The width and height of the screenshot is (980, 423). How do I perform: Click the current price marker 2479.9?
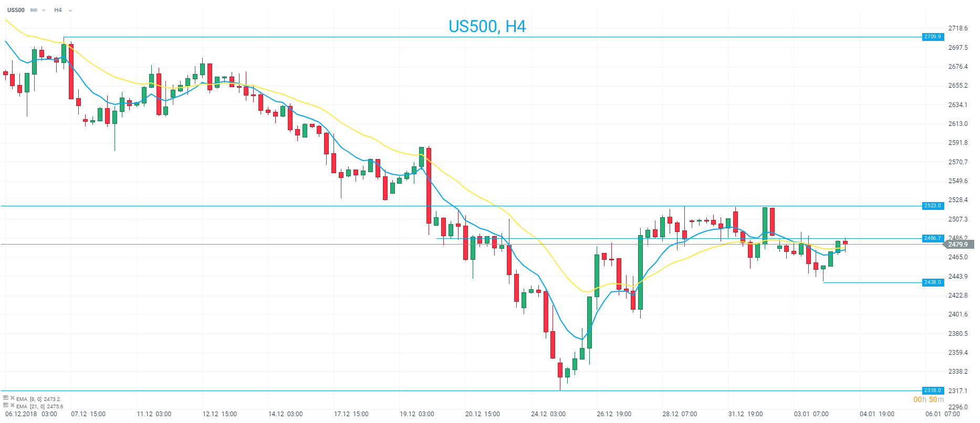click(959, 245)
